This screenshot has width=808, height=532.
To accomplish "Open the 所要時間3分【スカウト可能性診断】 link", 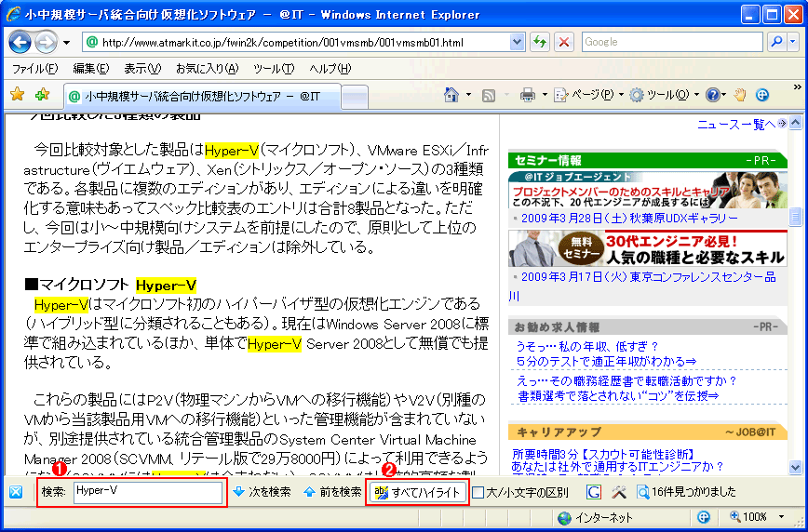I will [x=603, y=454].
